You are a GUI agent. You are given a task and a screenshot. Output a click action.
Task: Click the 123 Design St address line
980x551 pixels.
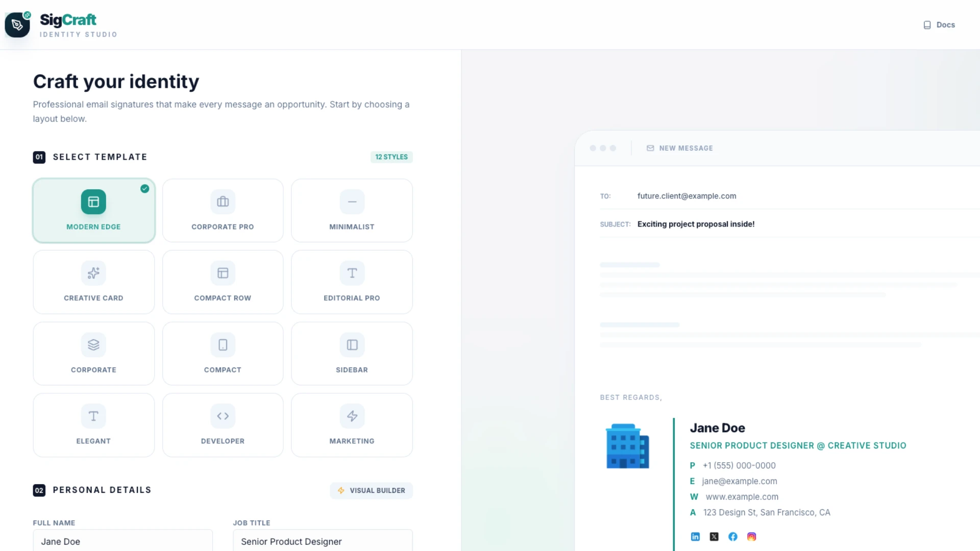pyautogui.click(x=767, y=513)
